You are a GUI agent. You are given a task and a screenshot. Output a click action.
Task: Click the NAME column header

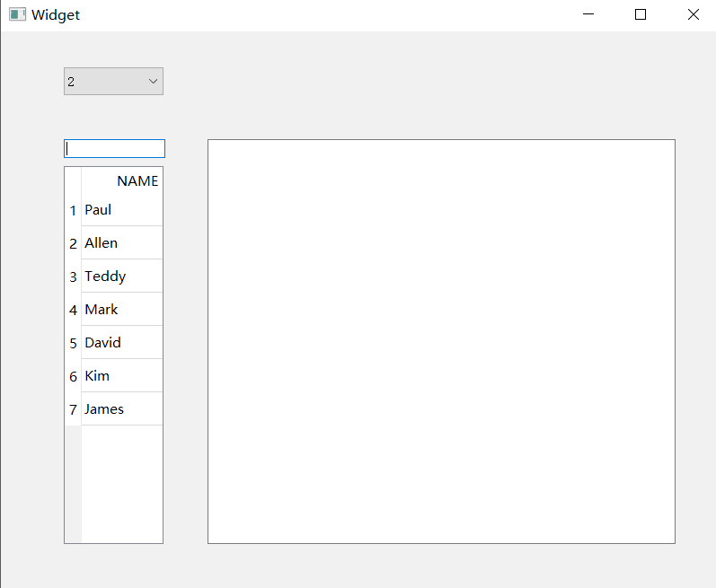[x=122, y=180]
